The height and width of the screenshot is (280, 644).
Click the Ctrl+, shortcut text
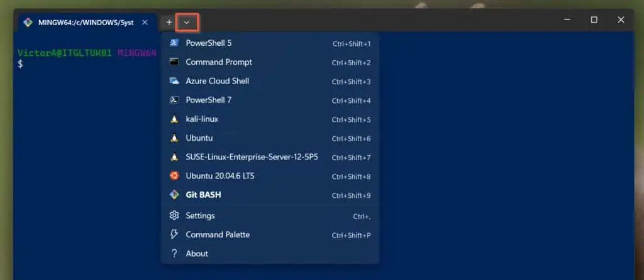(362, 217)
